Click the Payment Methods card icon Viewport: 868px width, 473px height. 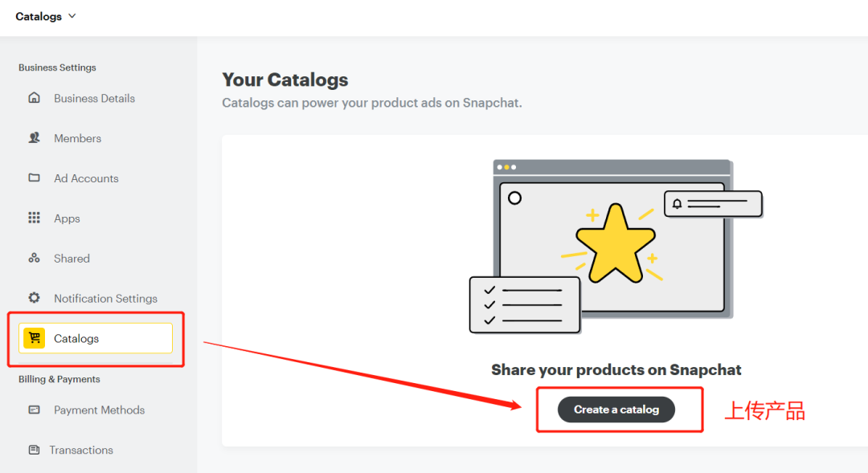click(34, 410)
